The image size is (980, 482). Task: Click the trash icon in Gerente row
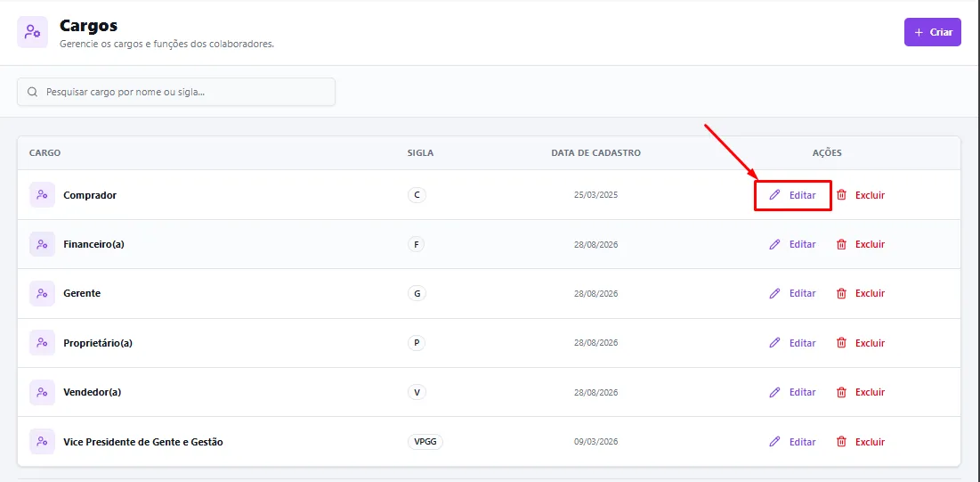click(x=841, y=293)
